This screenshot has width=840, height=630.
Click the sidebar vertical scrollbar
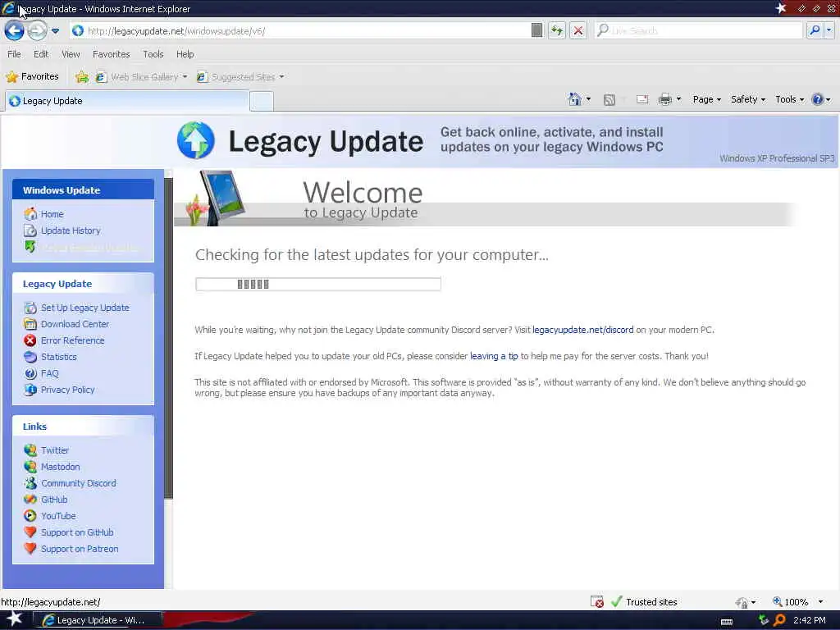pyautogui.click(x=168, y=338)
